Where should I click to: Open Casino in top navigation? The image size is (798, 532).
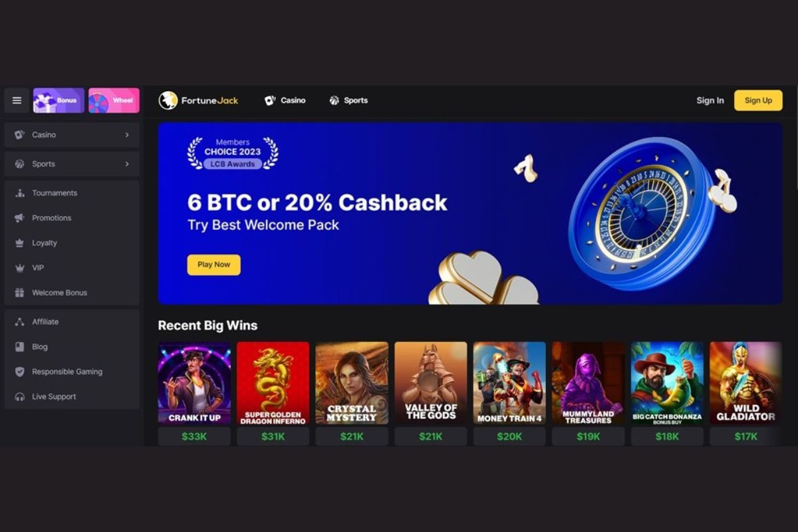pyautogui.click(x=285, y=100)
